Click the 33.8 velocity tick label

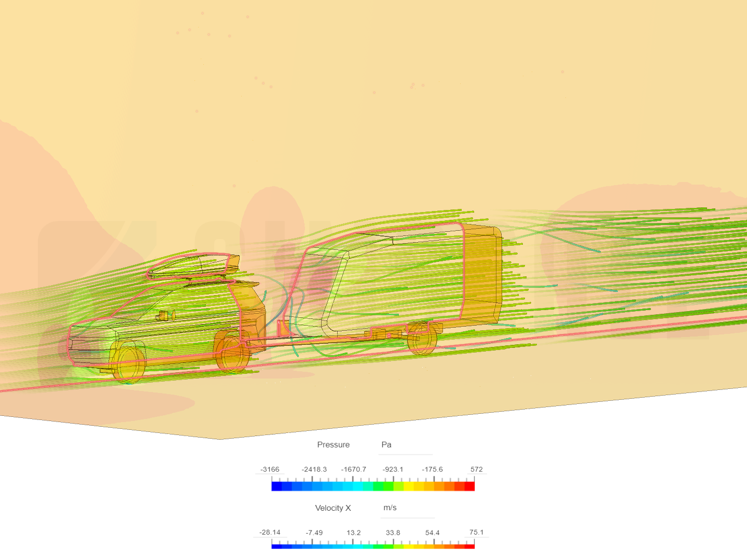[x=393, y=533]
